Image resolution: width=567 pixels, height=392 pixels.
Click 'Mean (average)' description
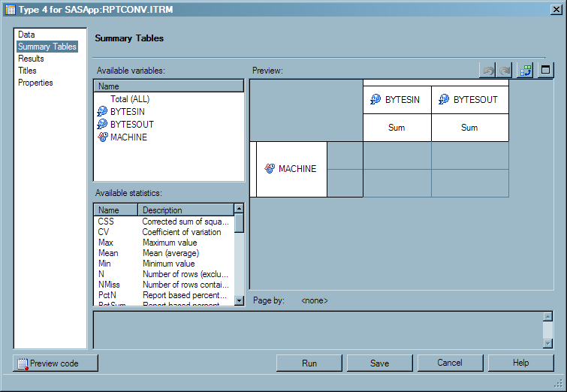pos(170,253)
